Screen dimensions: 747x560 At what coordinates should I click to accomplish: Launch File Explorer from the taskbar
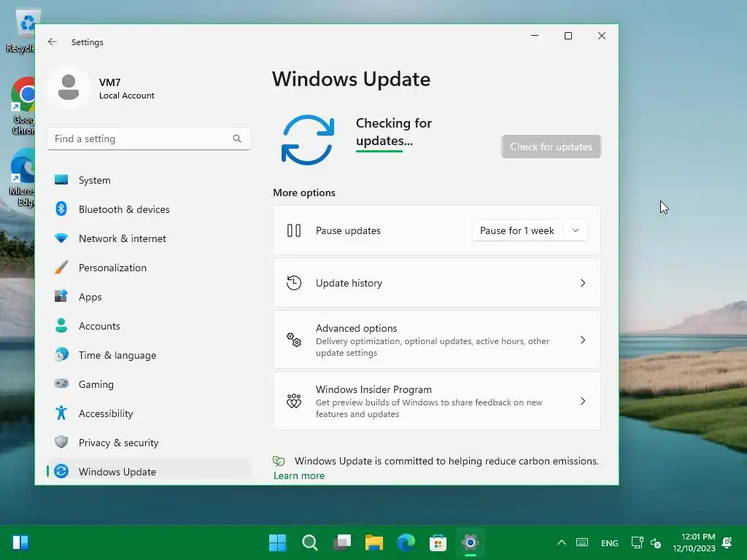click(374, 542)
